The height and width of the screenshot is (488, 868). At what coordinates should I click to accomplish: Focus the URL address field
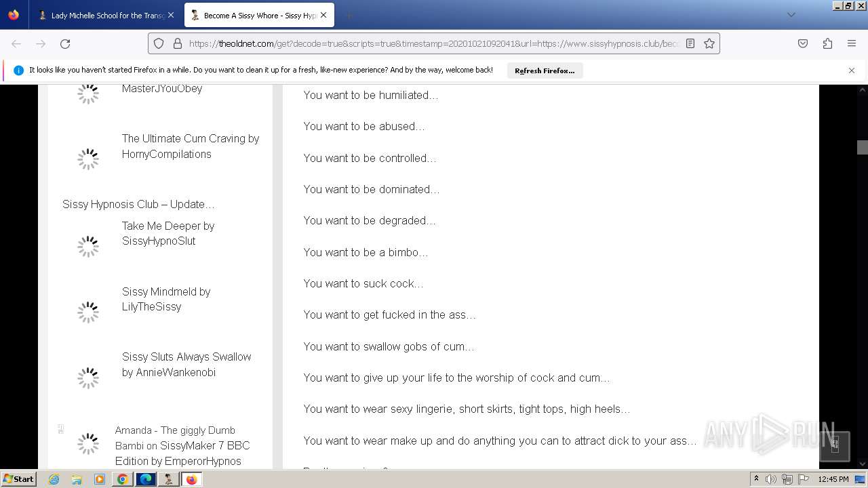point(434,43)
